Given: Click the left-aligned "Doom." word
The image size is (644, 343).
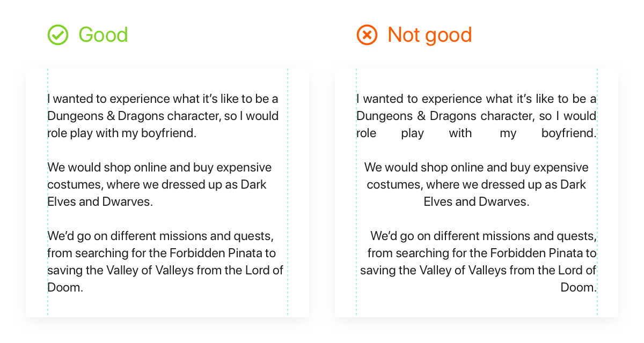Looking at the screenshot, I should click(65, 288).
